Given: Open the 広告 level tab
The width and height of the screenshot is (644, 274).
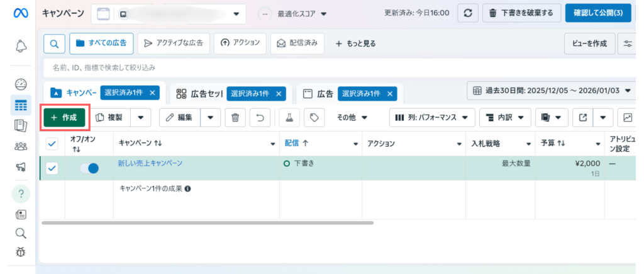Looking at the screenshot, I should [318, 93].
